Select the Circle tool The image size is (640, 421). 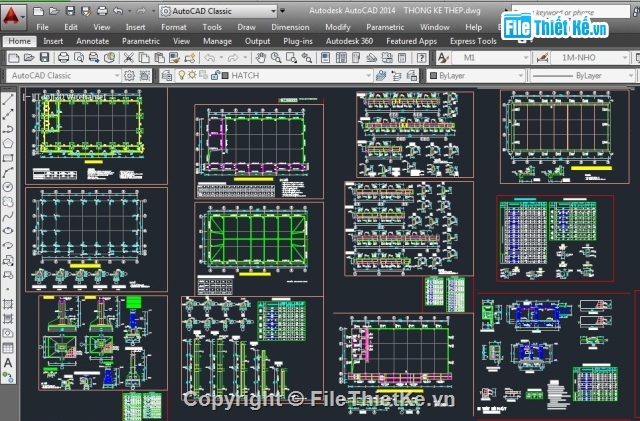tap(8, 187)
